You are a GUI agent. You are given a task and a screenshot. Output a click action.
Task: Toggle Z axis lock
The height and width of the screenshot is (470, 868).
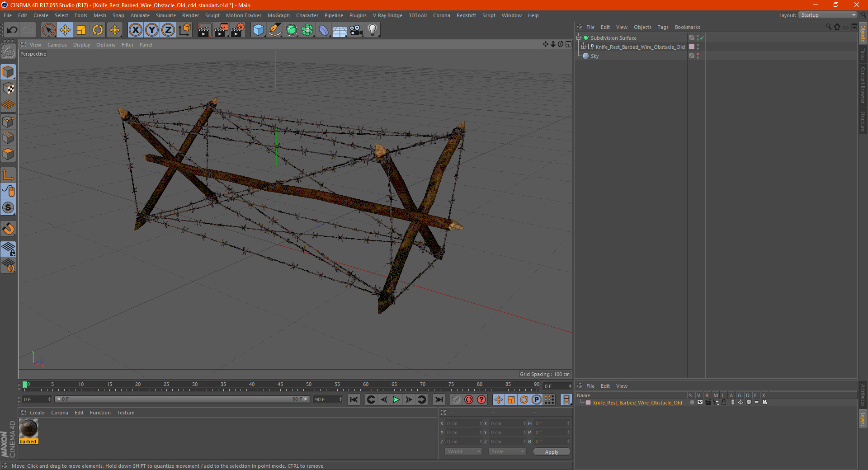point(168,30)
